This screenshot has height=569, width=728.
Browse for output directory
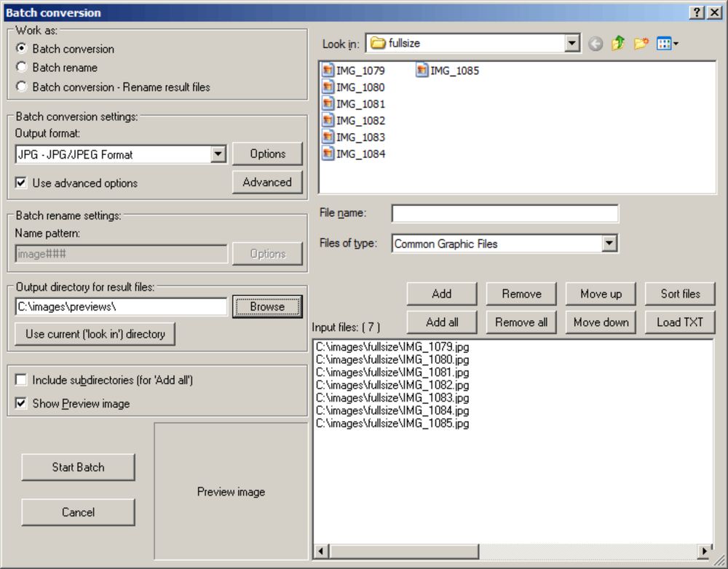point(267,306)
